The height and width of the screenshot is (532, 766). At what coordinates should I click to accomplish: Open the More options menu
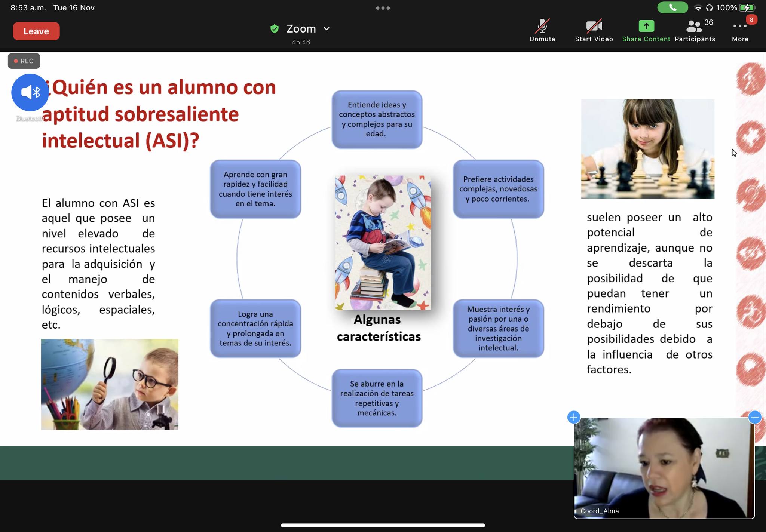pyautogui.click(x=740, y=31)
